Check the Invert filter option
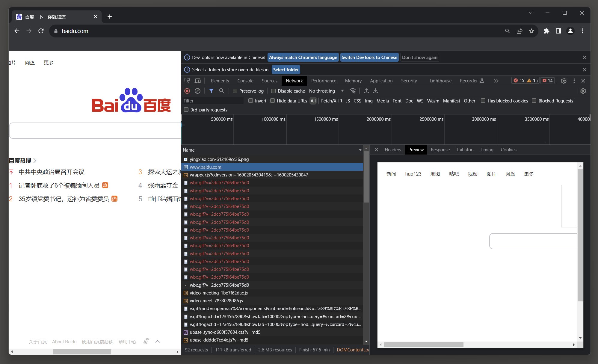 point(251,101)
